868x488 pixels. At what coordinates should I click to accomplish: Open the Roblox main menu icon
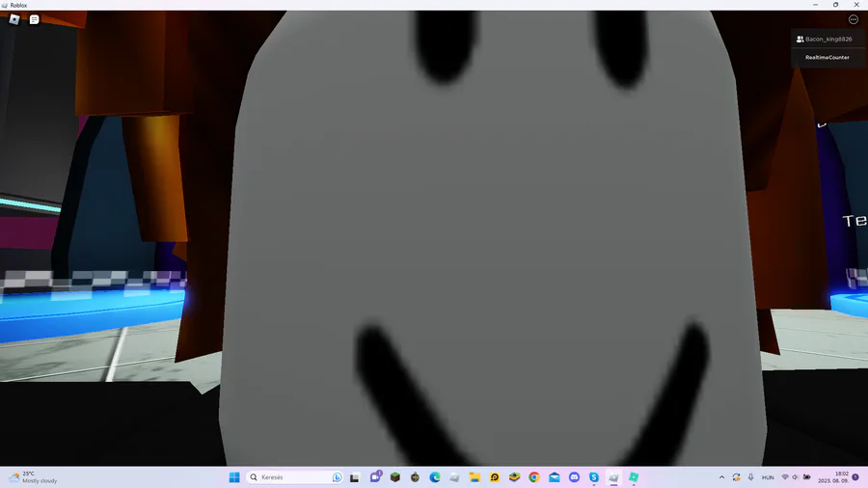tap(14, 19)
